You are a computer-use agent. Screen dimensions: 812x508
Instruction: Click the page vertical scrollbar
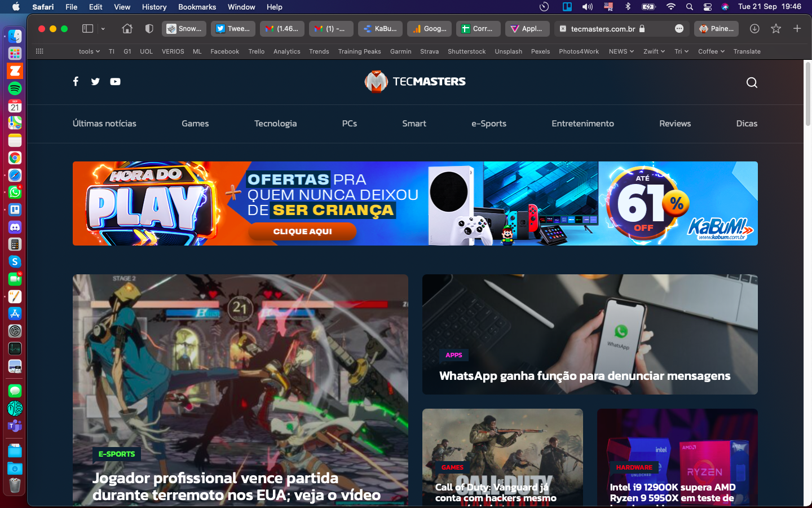click(x=807, y=94)
